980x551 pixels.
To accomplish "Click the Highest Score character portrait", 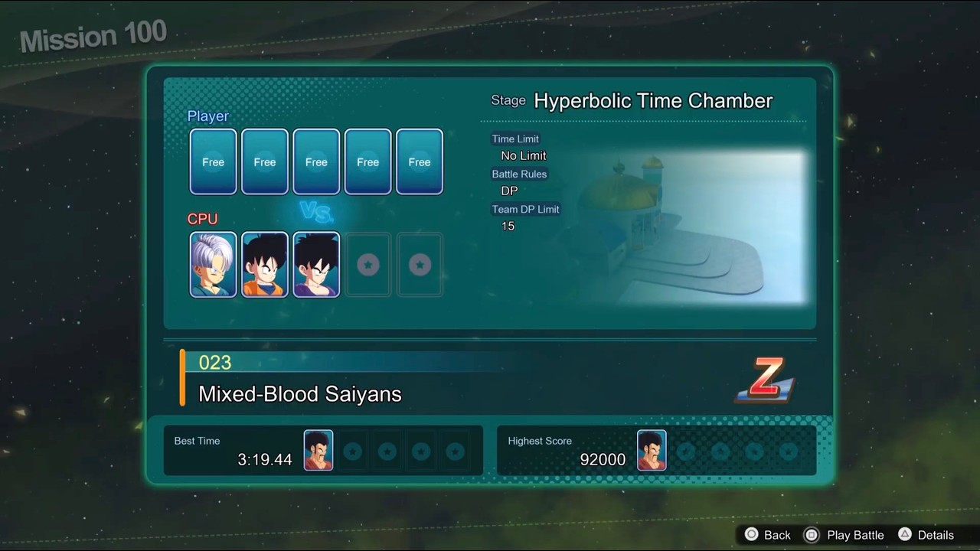I will (652, 450).
